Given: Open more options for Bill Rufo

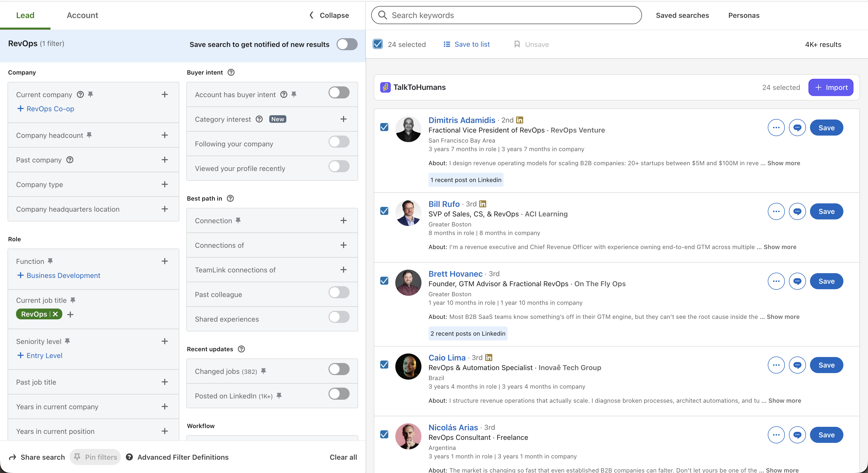Looking at the screenshot, I should click(776, 212).
